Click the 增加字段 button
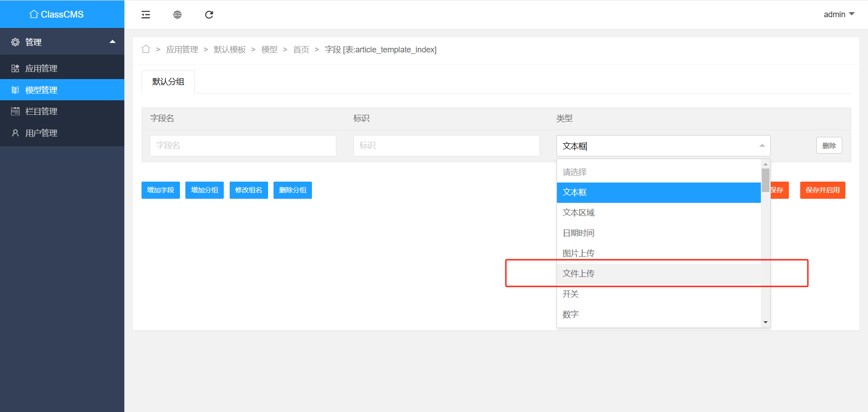 click(x=160, y=190)
